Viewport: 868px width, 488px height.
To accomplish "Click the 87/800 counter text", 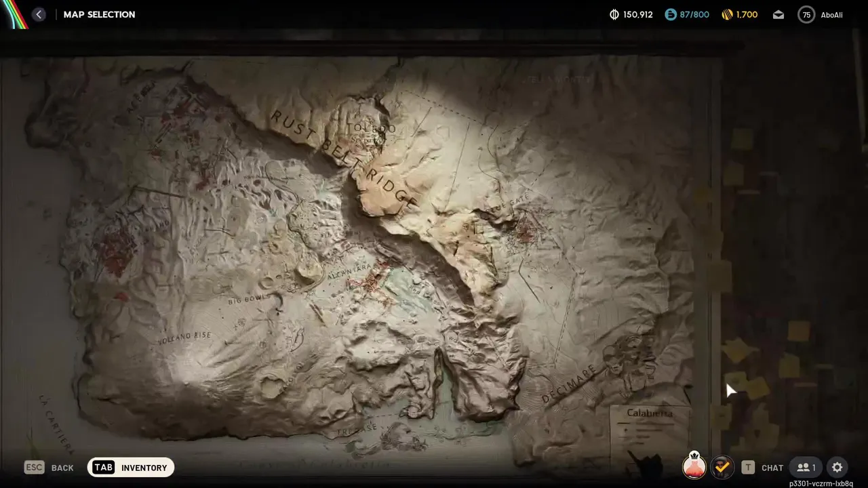I will [694, 14].
